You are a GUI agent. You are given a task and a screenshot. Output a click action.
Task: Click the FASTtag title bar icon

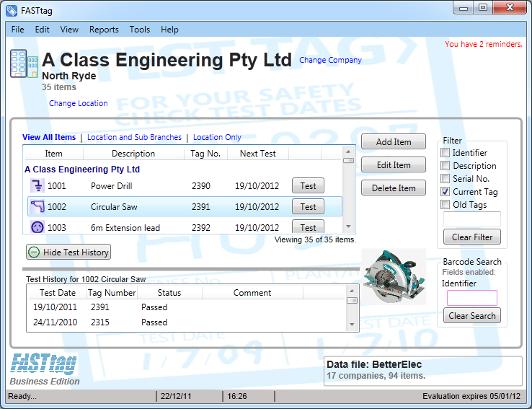(x=12, y=11)
